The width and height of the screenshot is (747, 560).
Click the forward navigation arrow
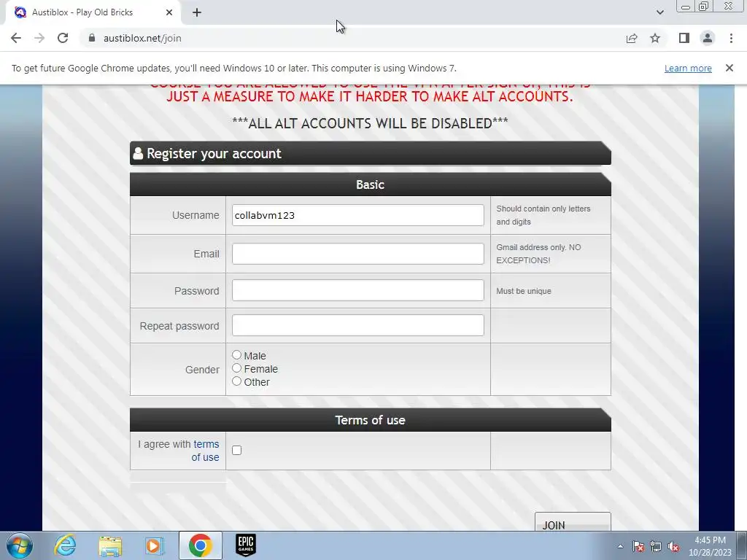[x=39, y=38]
